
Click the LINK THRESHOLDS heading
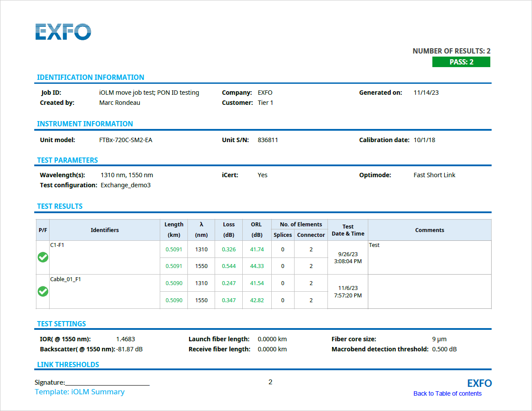pos(68,365)
